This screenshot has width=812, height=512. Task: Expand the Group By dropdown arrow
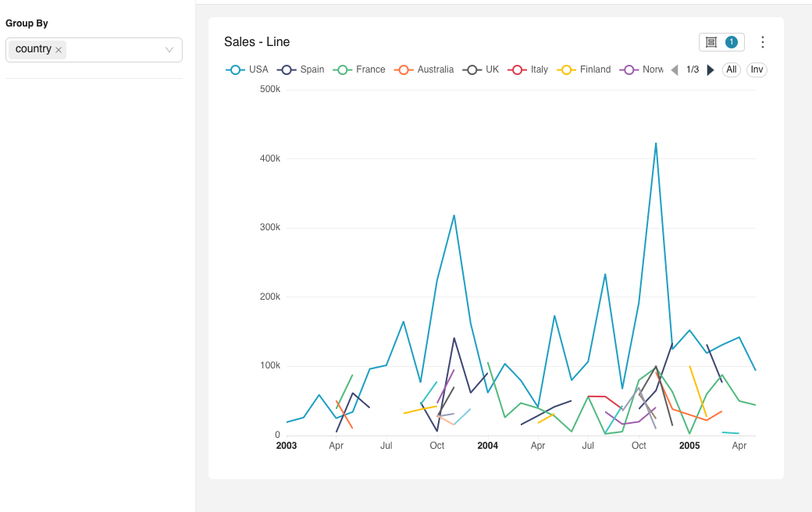(169, 50)
